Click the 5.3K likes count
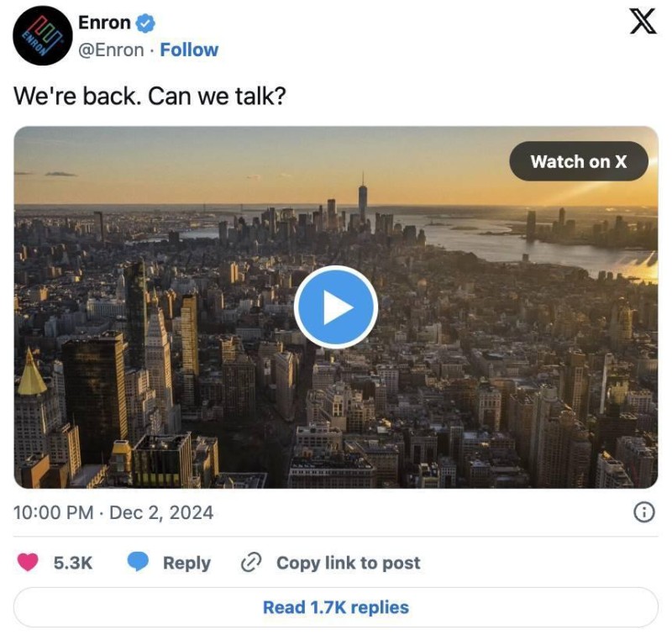This screenshot has height=640, width=672. (73, 563)
